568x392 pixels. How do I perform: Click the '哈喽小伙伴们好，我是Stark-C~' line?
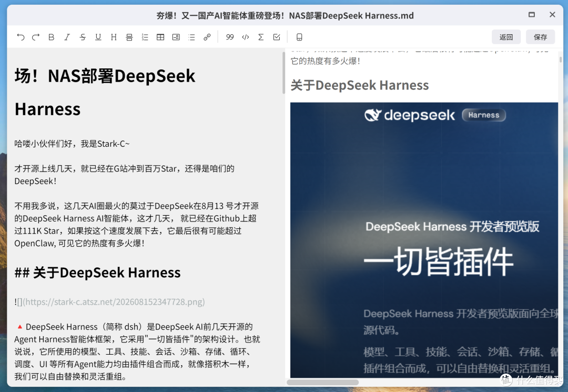(x=72, y=144)
